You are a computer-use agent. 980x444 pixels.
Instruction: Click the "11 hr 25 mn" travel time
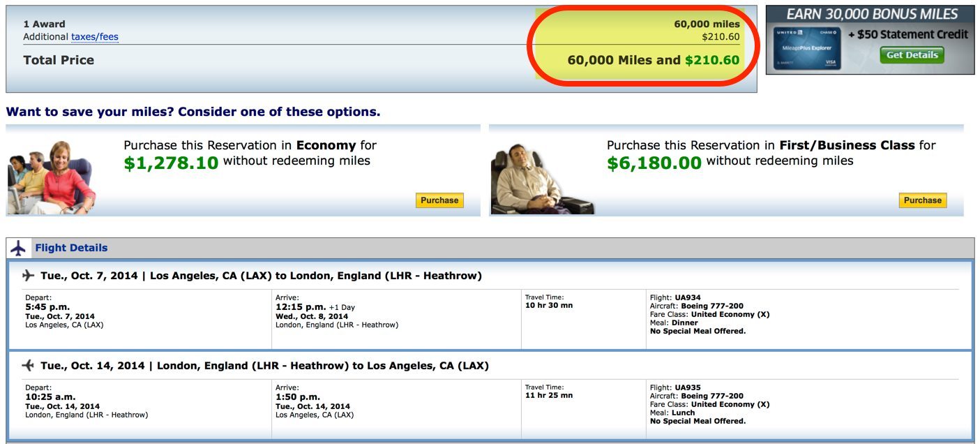[549, 396]
